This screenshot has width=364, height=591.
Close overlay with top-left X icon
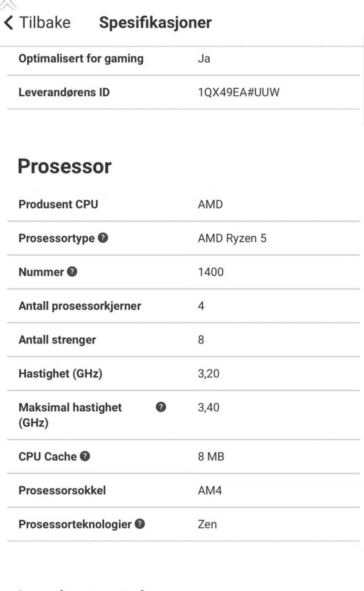[x=8, y=4]
